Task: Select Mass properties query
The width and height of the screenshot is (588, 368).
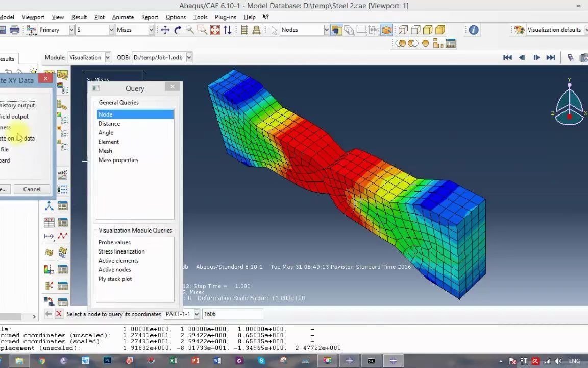Action: (135, 160)
